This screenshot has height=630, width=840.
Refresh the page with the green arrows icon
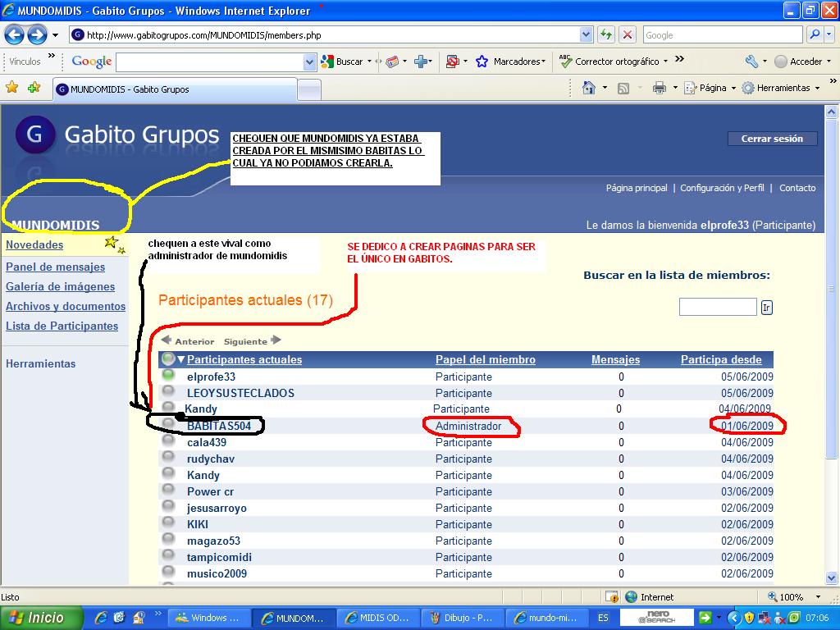tap(606, 34)
